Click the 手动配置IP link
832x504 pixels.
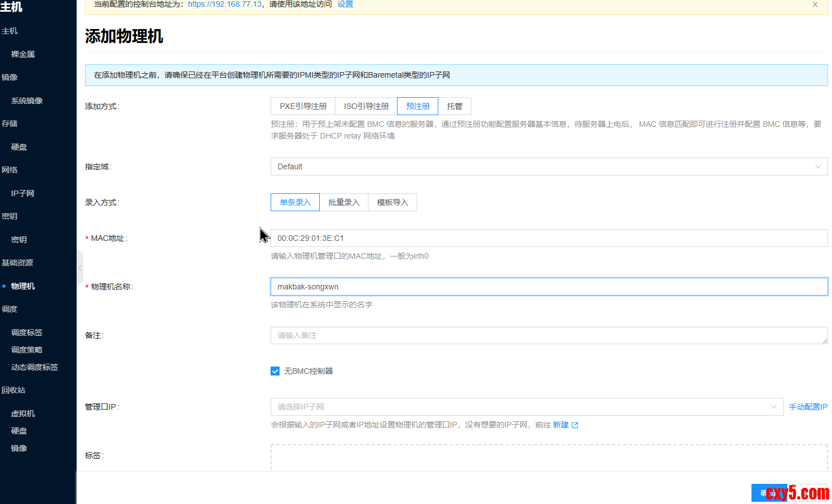[808, 407]
